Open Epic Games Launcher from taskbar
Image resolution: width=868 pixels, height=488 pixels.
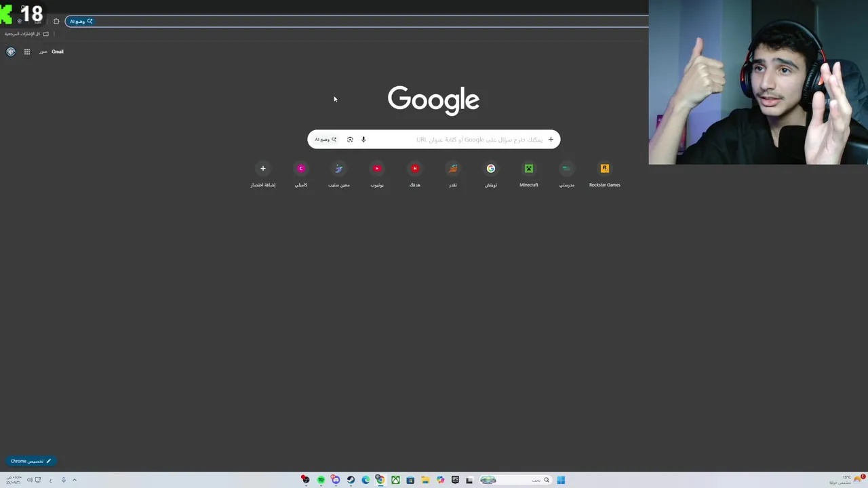click(455, 480)
